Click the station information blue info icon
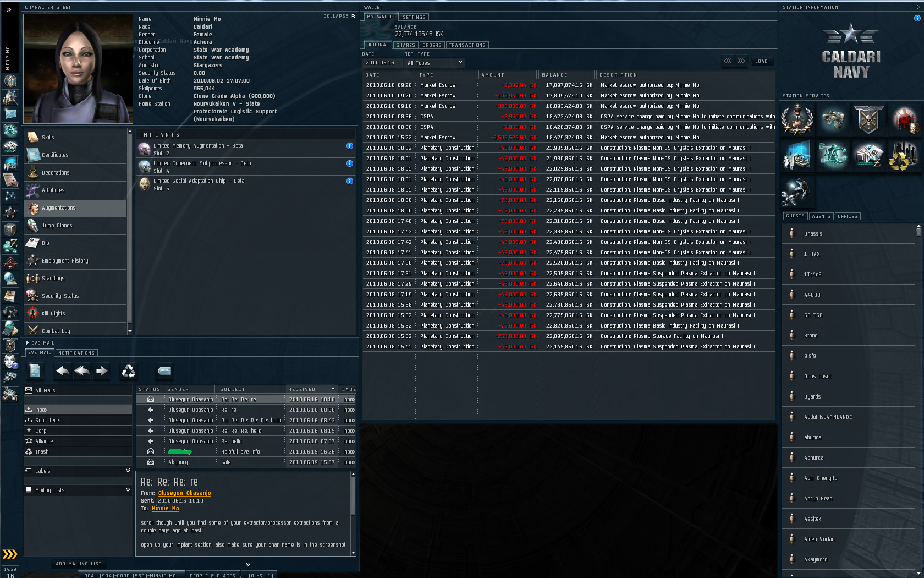This screenshot has height=578, width=924. 917,18
